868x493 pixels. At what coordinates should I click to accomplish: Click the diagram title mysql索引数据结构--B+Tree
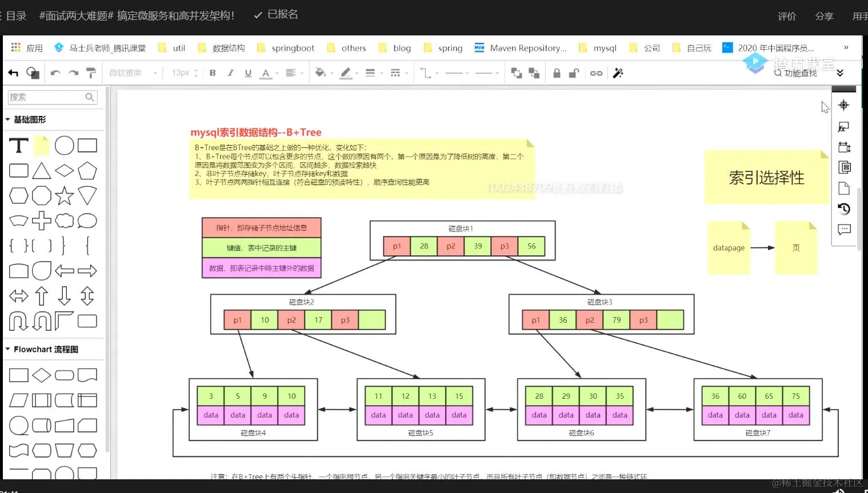coord(256,133)
